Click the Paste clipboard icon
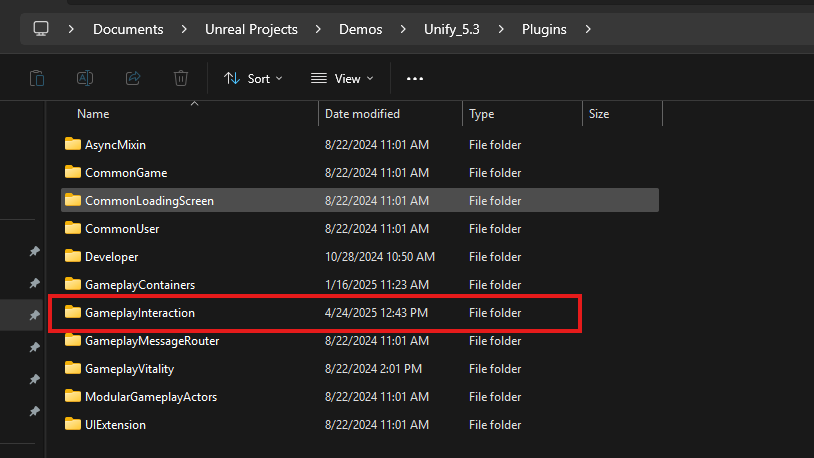The width and height of the screenshot is (814, 458). coord(37,78)
